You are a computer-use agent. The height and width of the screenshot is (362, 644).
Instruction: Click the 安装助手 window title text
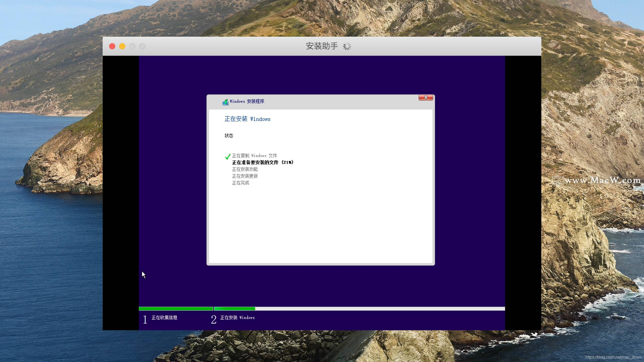tap(322, 46)
